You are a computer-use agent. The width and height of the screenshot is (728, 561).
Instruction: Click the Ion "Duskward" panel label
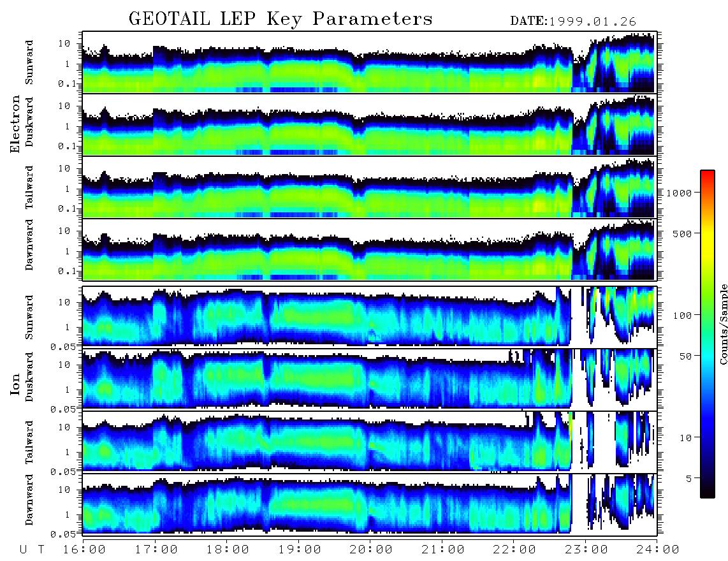(29, 377)
